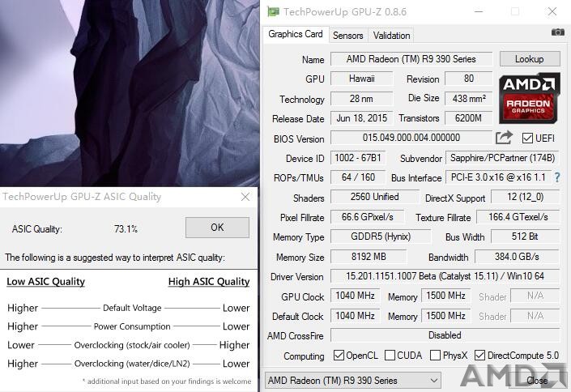This screenshot has width=571, height=392.
Task: Click the GPU-Z title bar app icon
Action: tap(273, 11)
